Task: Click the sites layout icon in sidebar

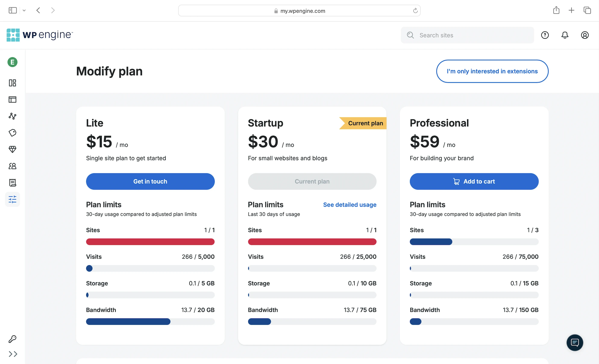Action: tap(12, 100)
